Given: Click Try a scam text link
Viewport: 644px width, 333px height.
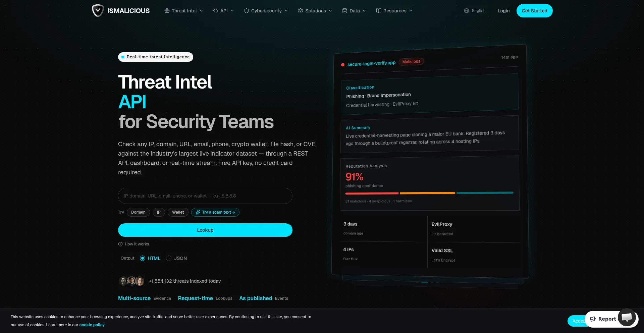Looking at the screenshot, I should pos(215,212).
